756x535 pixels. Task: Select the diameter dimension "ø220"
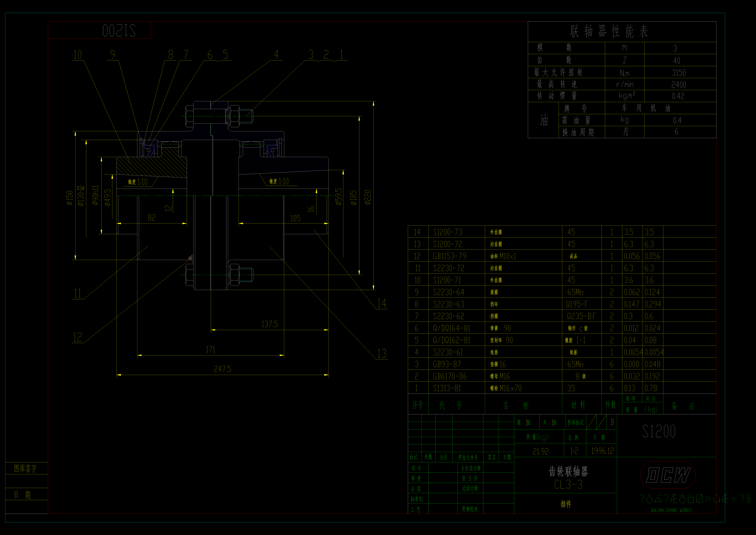click(x=368, y=197)
